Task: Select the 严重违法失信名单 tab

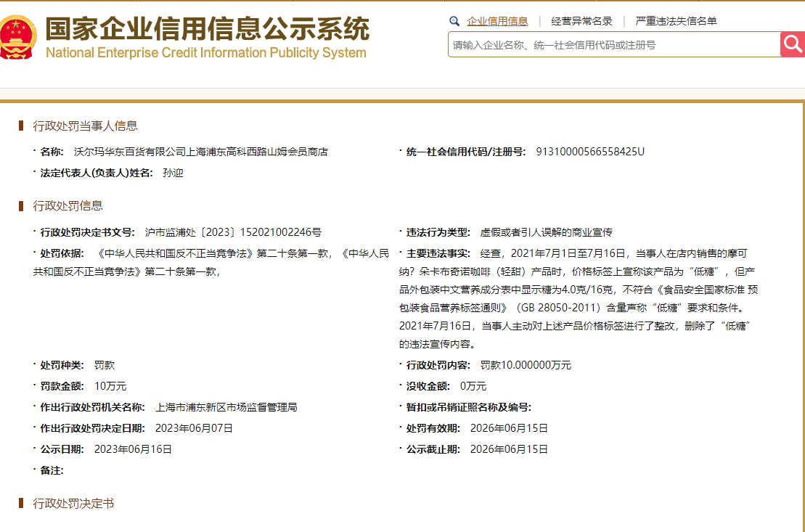Action: point(676,22)
